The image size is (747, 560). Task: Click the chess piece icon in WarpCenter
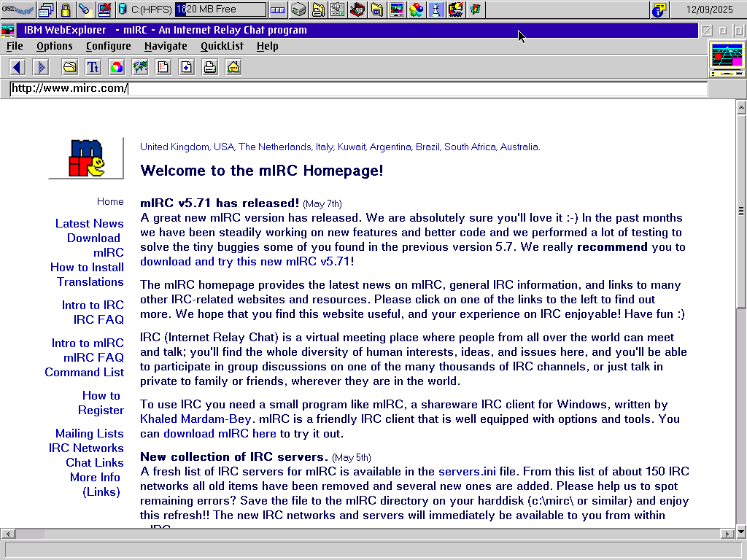436,9
